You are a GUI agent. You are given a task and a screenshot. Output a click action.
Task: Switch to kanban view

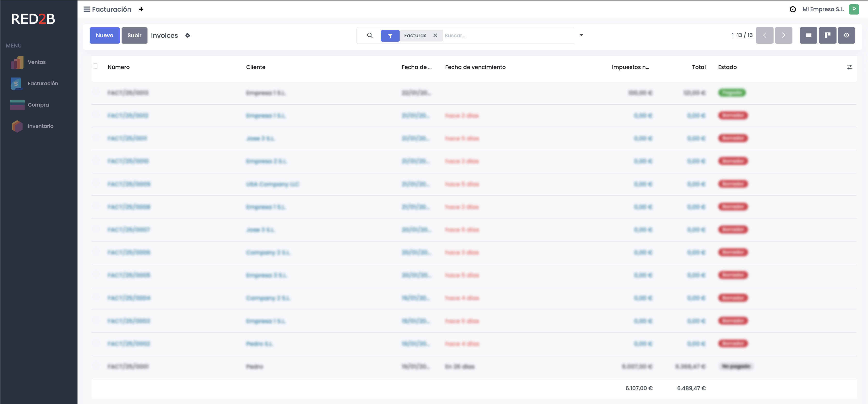pyautogui.click(x=827, y=35)
